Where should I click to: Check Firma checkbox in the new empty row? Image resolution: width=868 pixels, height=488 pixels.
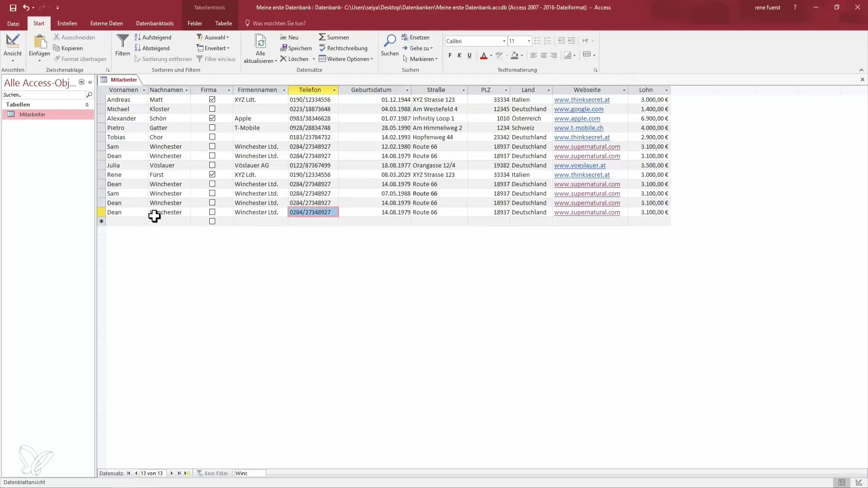click(x=212, y=221)
